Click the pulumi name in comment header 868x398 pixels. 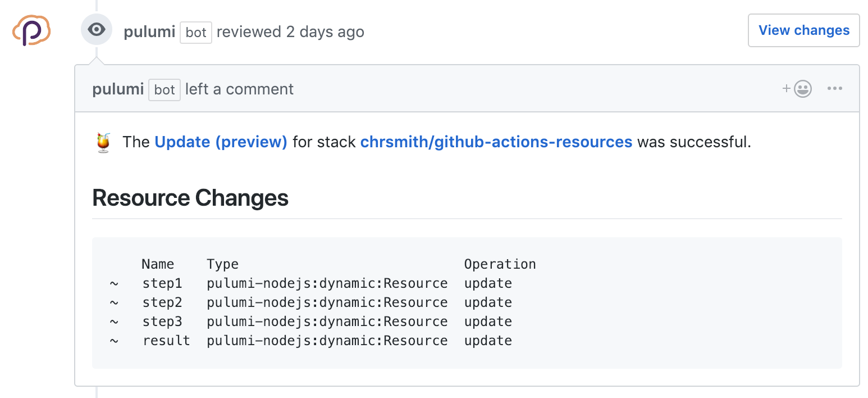click(x=118, y=89)
